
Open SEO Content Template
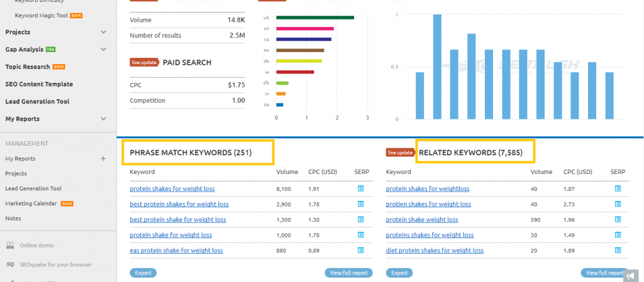coord(39,84)
